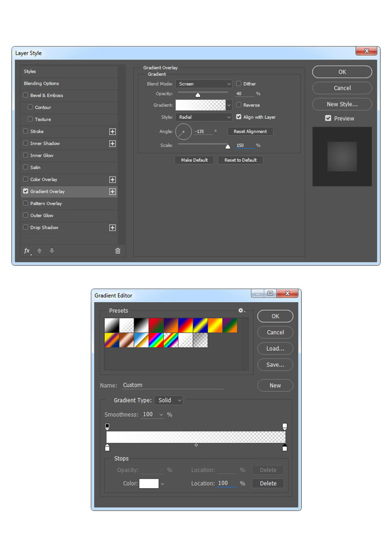This screenshot has height=557, width=392.
Task: Delete effect with trash icon
Action: [x=118, y=251]
